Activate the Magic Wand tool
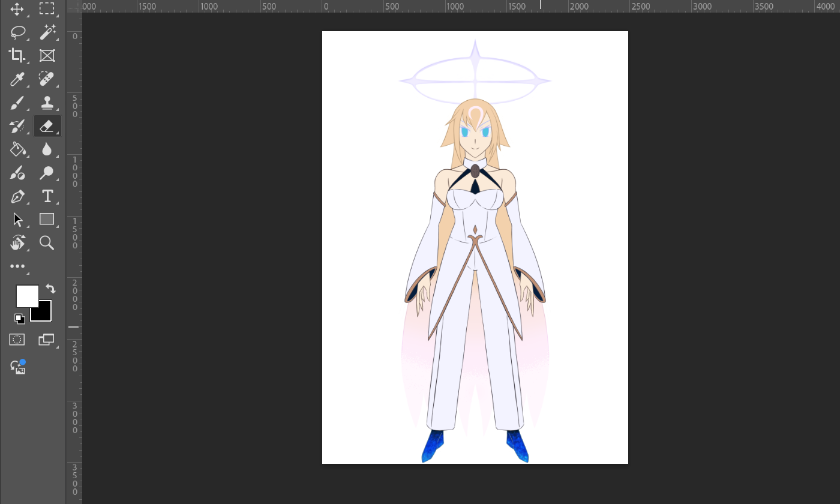The width and height of the screenshot is (840, 504). [47, 32]
